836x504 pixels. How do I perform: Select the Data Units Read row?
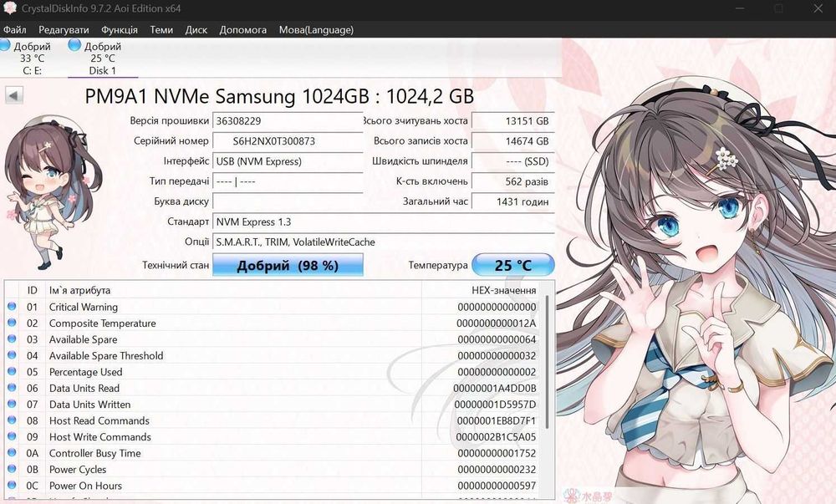[273, 388]
